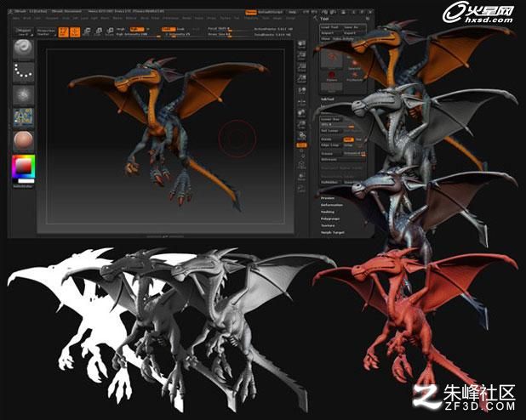This screenshot has height=420, width=526.
Task: Click the ZMapper button in top shelf
Action: point(26,31)
